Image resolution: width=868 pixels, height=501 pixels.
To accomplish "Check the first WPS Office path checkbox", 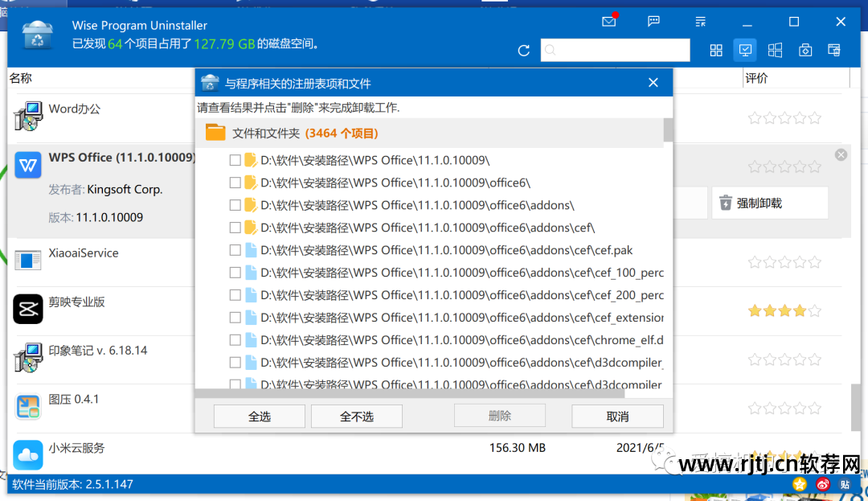I will coord(235,159).
